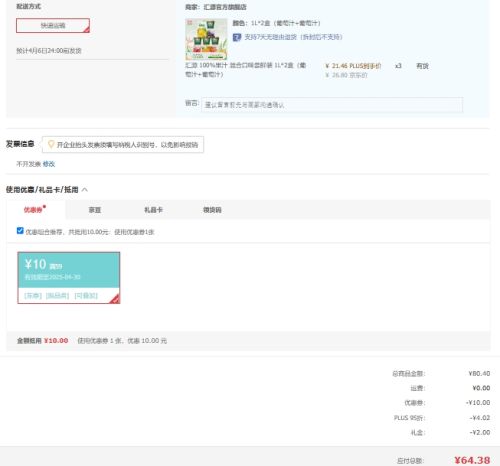Open the 汇源 juice product thumbnail
This screenshot has width=500, height=466.
pos(206,39)
